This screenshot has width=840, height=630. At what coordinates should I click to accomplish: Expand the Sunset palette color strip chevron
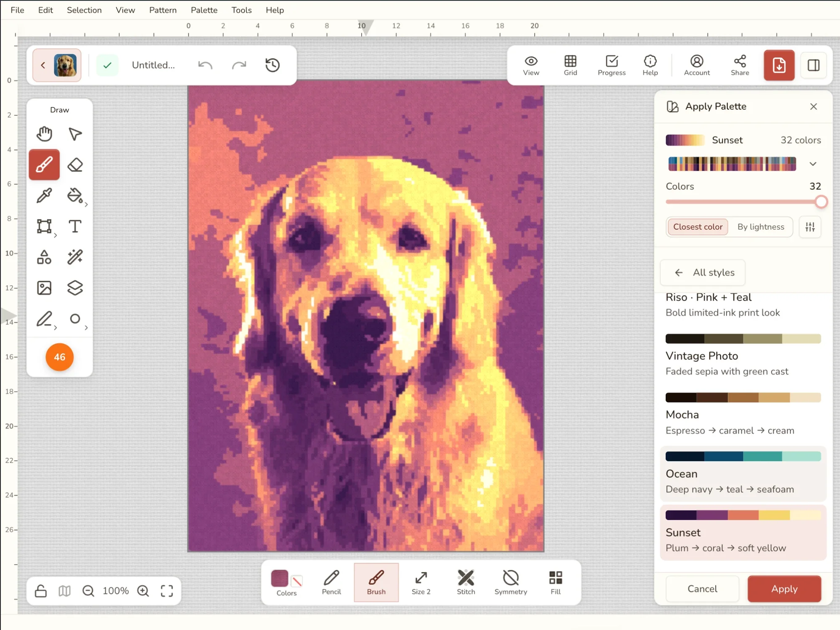pyautogui.click(x=813, y=164)
